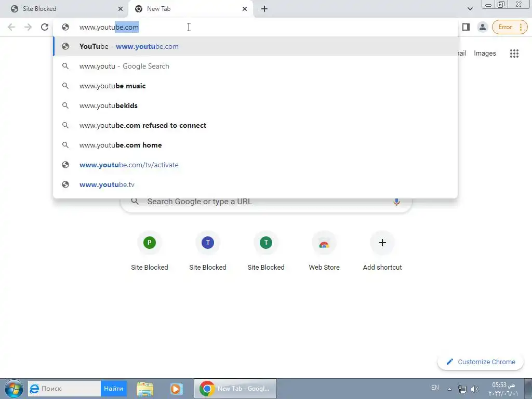Open the Windows Start orb

(x=14, y=389)
